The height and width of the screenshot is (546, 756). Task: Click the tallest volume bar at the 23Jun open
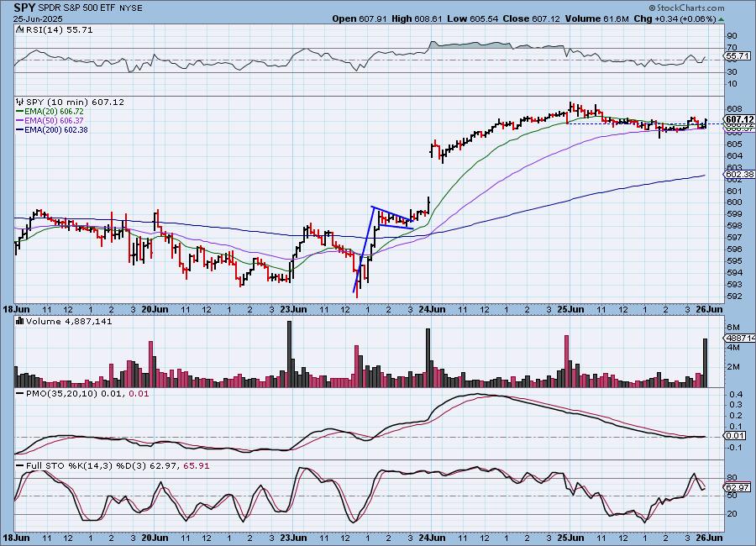click(x=290, y=354)
